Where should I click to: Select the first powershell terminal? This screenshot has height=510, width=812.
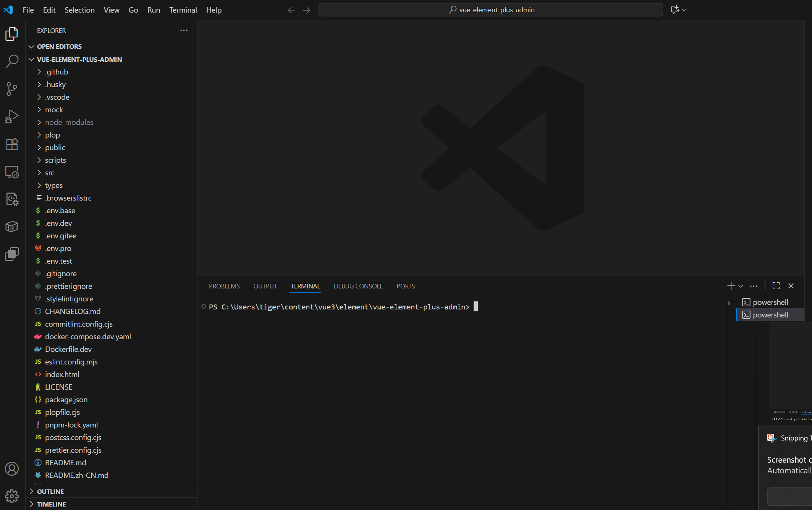pyautogui.click(x=770, y=302)
